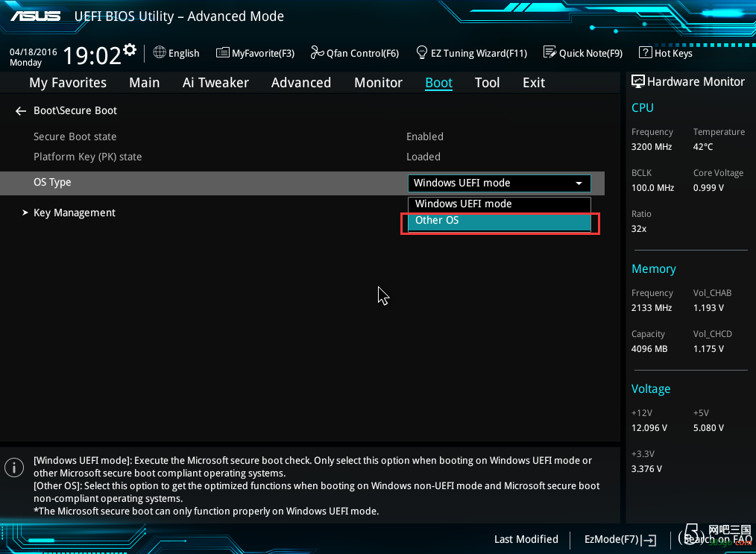Click the 3200 MHz CPU frequency value
Screen dimensions: 756x554
pyautogui.click(x=652, y=147)
